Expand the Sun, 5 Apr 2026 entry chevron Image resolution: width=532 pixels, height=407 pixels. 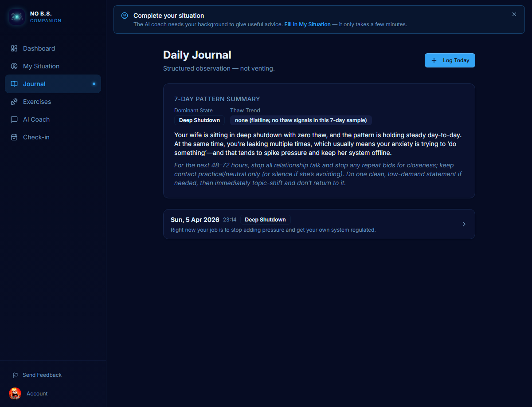point(464,224)
